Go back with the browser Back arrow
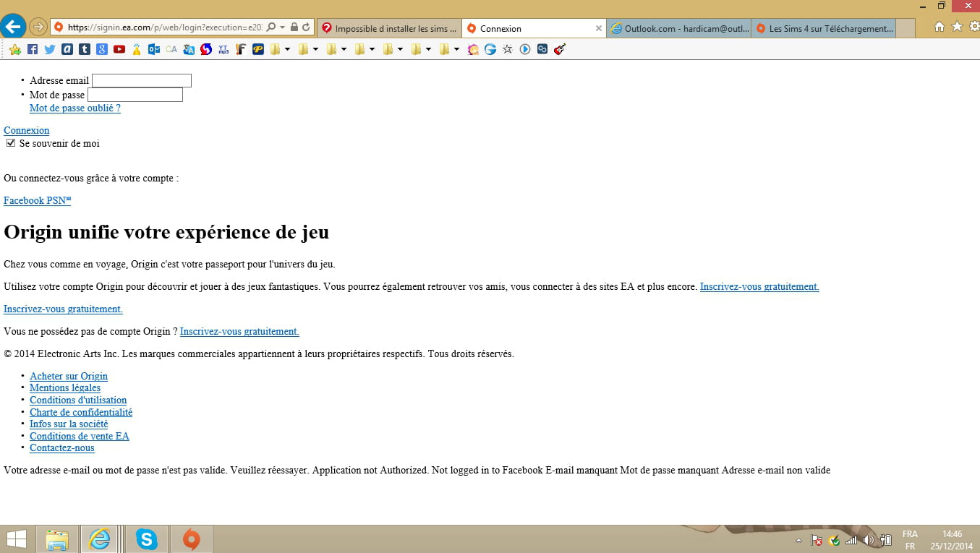980x553 pixels. tap(13, 27)
